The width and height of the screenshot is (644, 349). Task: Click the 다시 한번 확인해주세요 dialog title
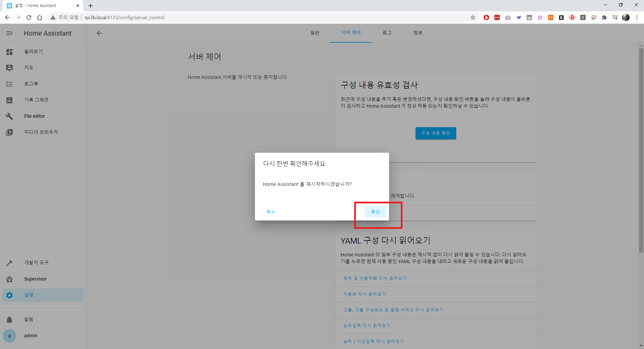point(294,163)
